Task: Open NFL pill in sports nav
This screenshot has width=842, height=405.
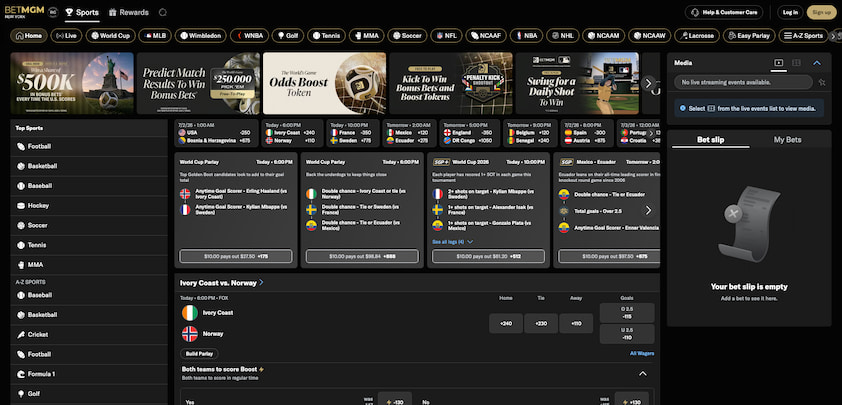Action: click(x=446, y=36)
